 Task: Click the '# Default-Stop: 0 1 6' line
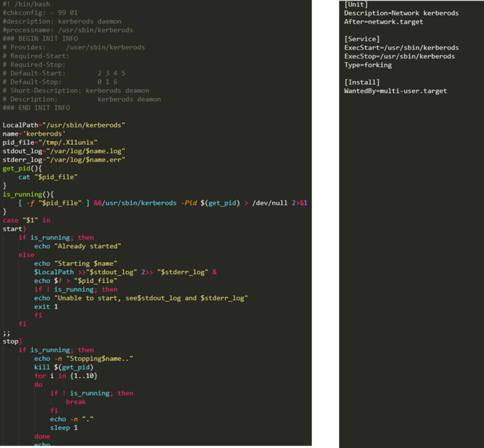tap(60, 82)
